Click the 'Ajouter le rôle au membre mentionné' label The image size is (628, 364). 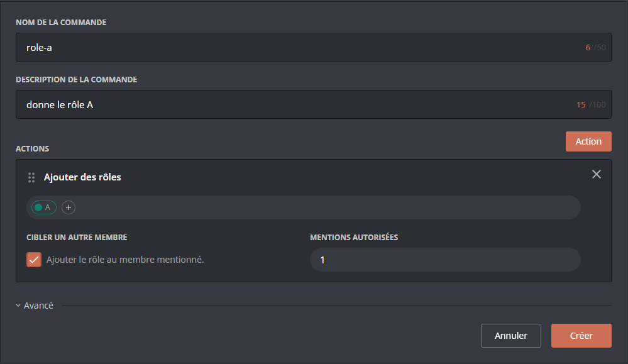point(125,259)
